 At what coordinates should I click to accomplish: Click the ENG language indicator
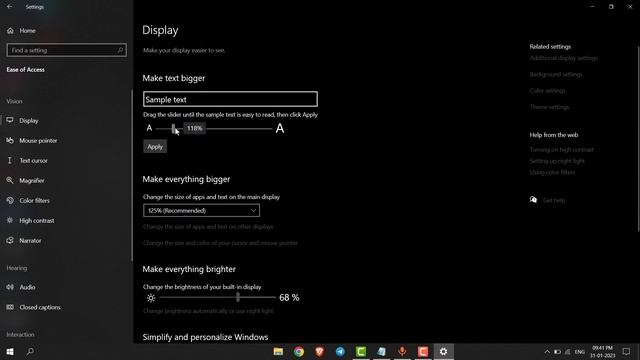point(580,352)
